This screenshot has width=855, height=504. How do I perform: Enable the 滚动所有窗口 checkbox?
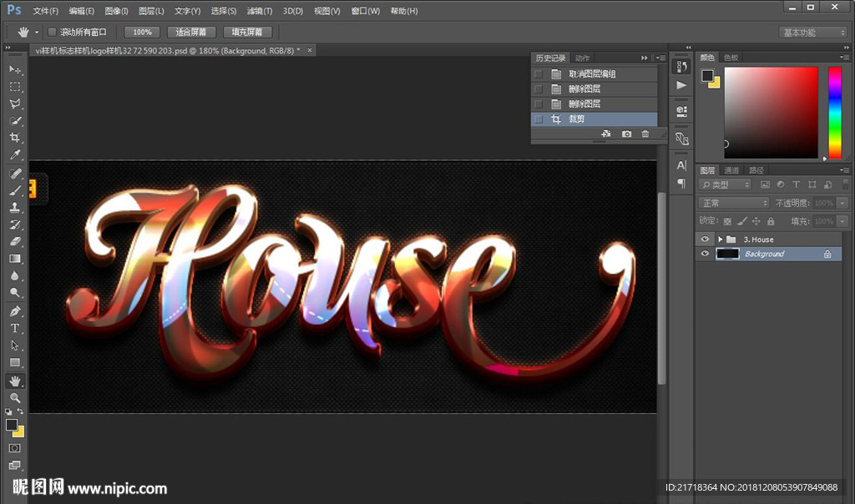pyautogui.click(x=52, y=33)
